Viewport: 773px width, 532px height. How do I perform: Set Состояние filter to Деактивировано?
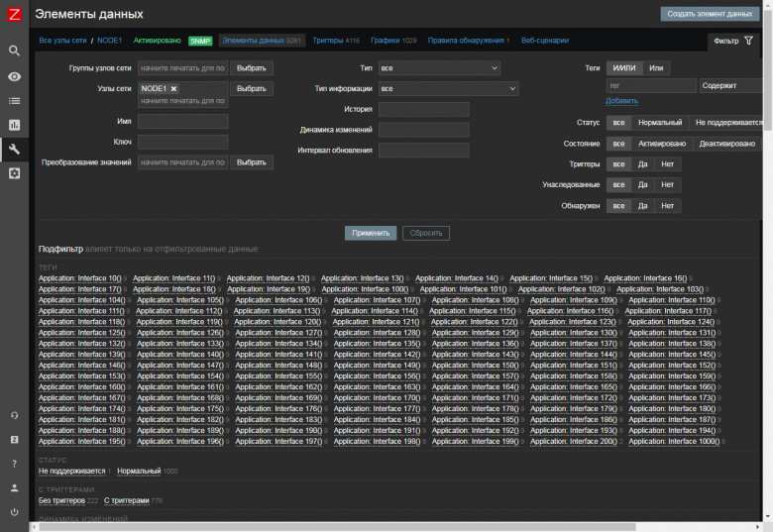pyautogui.click(x=727, y=144)
